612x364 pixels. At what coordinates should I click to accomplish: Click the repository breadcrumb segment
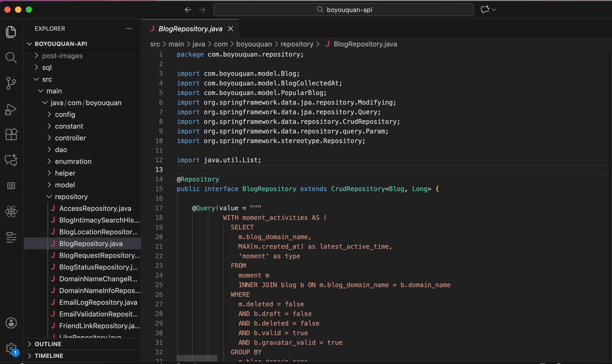tap(297, 44)
